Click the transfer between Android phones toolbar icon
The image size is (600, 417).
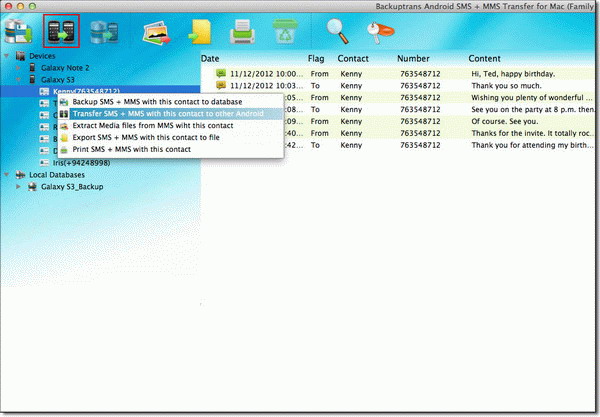(61, 31)
